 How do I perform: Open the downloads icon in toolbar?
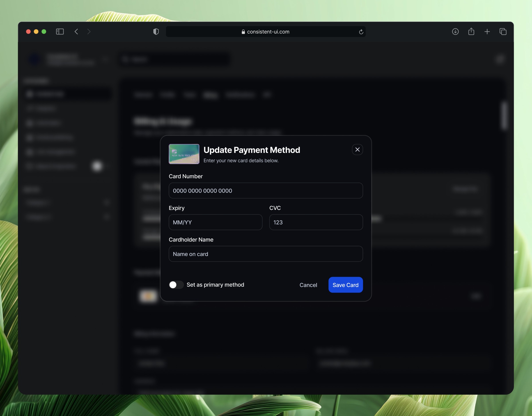(455, 32)
